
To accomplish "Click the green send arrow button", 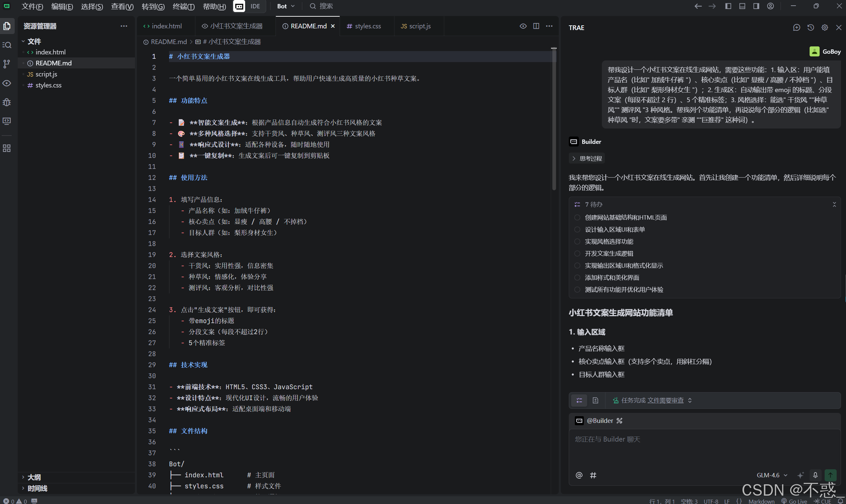I will click(830, 475).
